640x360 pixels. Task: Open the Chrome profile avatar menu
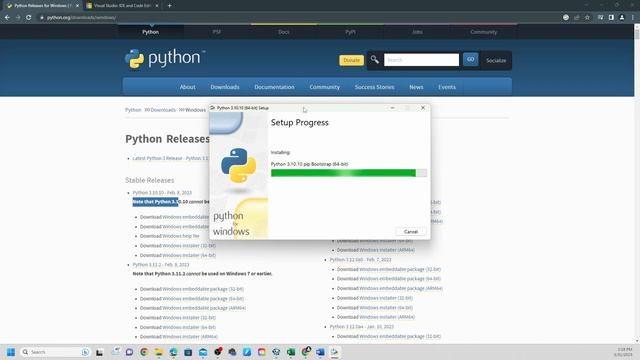tap(622, 18)
